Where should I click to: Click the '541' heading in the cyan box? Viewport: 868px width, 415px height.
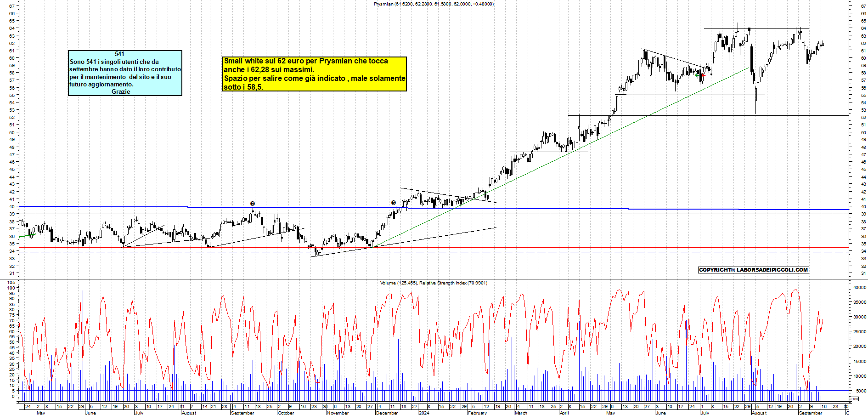(x=119, y=54)
